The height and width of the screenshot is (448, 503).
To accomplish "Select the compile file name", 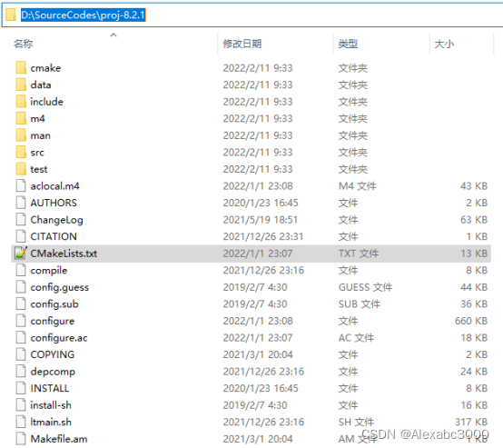I will click(49, 271).
